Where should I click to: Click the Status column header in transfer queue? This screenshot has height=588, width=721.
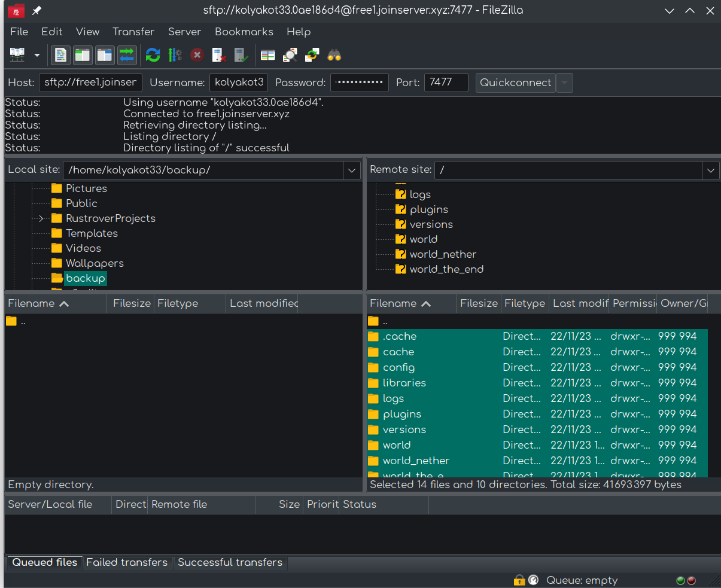(384, 504)
